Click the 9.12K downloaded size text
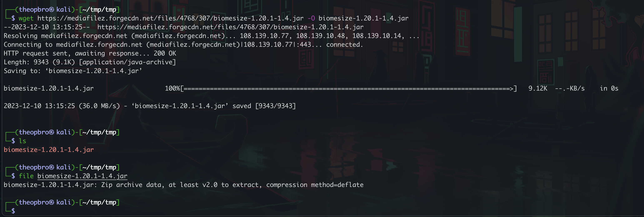644x217 pixels. [x=538, y=88]
